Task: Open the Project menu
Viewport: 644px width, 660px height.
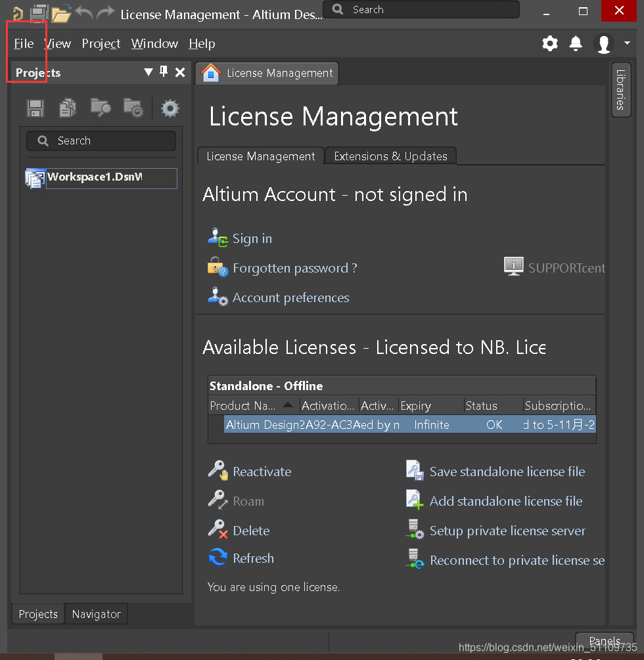Action: (101, 43)
